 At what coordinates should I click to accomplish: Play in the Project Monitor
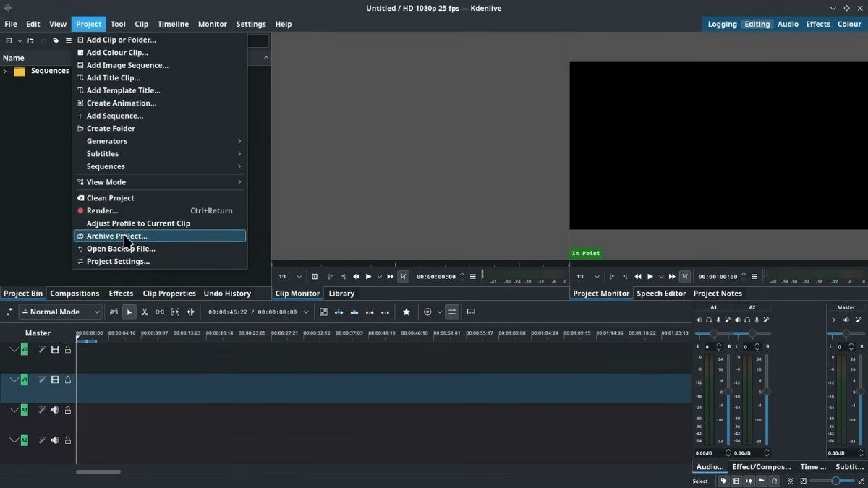[x=650, y=276]
